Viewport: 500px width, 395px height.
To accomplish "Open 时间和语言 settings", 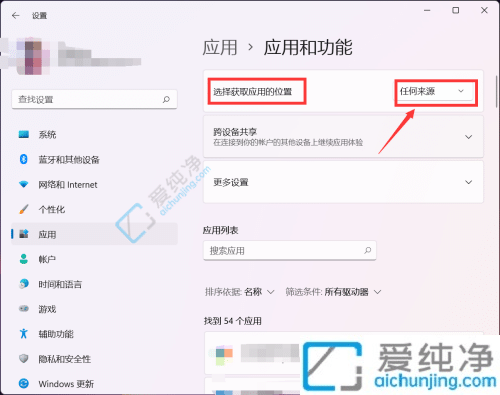I will [94, 284].
